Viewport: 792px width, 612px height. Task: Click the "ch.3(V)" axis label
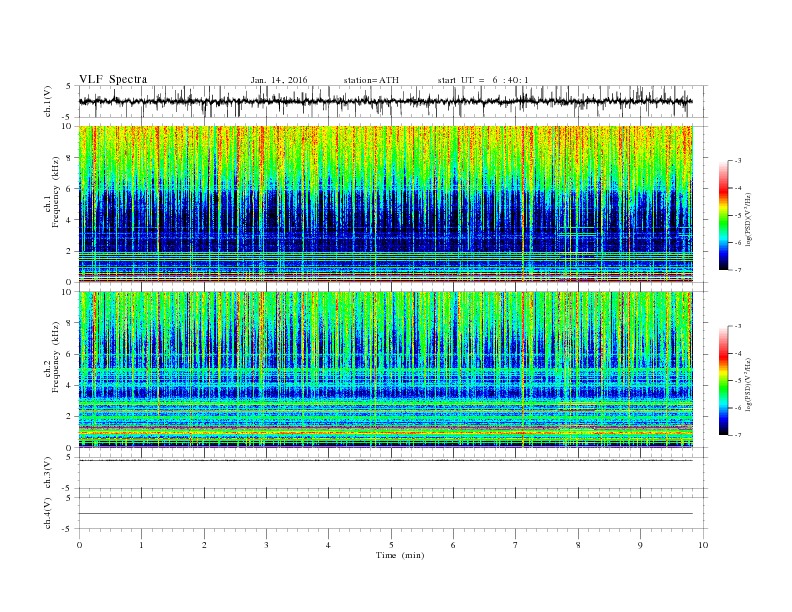click(x=48, y=473)
